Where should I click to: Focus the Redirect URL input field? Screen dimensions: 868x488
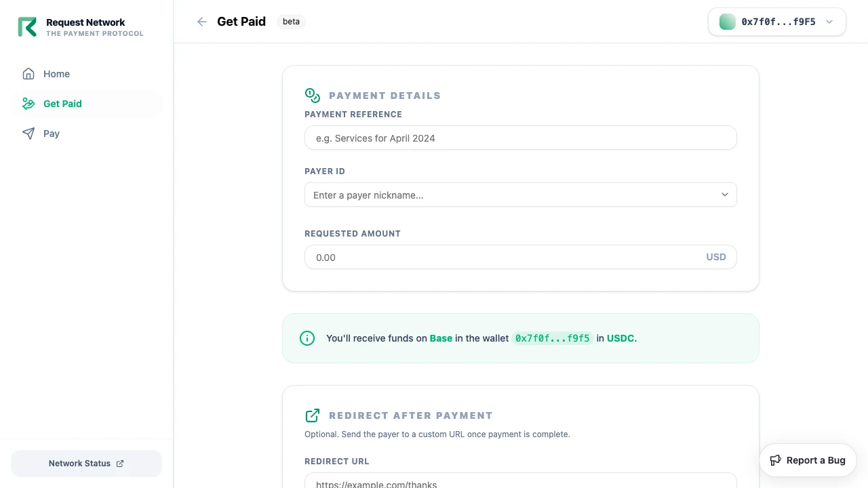click(521, 481)
